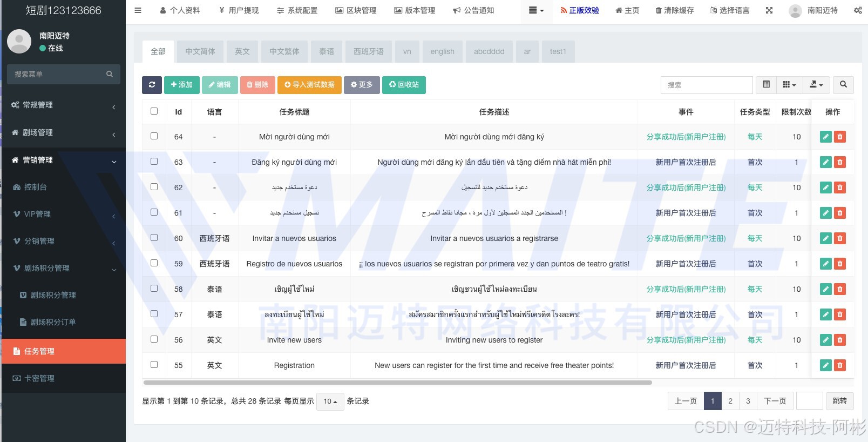868x442 pixels.
Task: Click delete trash icon for row 60
Action: coord(839,238)
